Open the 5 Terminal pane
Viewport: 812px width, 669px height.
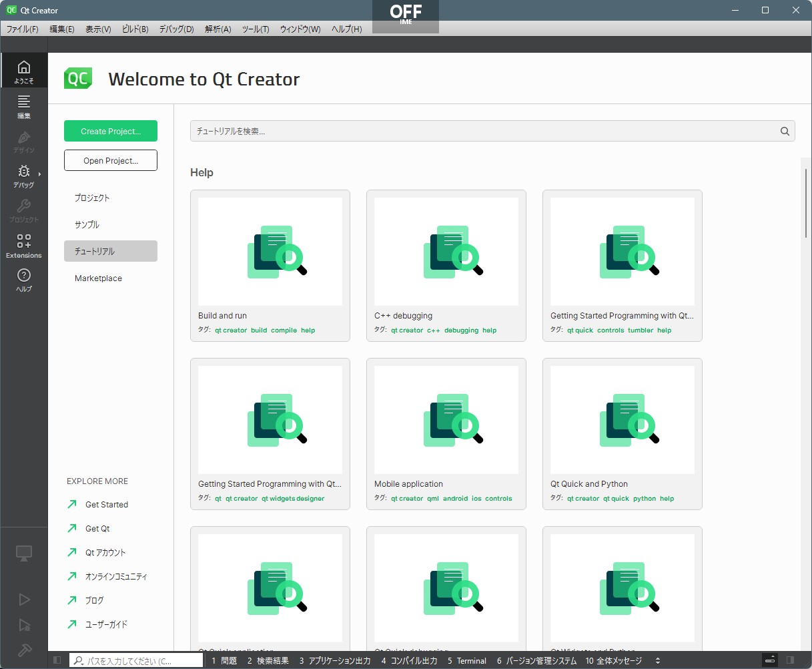(x=467, y=661)
